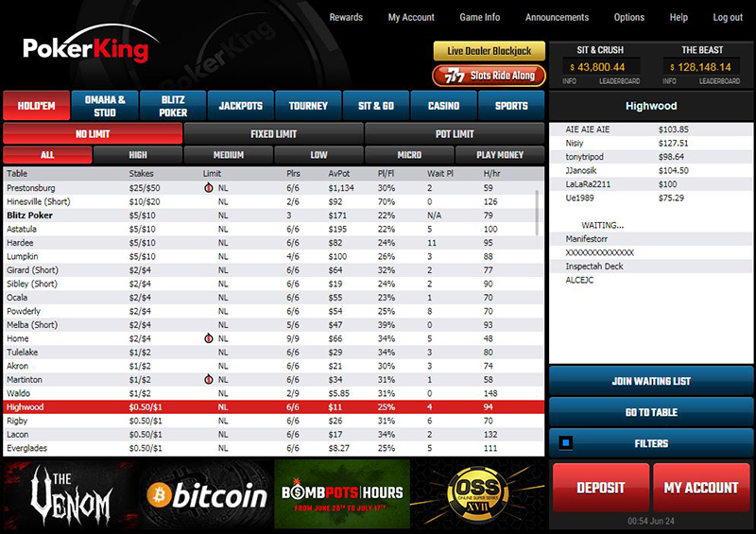Image resolution: width=756 pixels, height=534 pixels.
Task: Open the Blitz Poker tab
Action: click(x=173, y=106)
